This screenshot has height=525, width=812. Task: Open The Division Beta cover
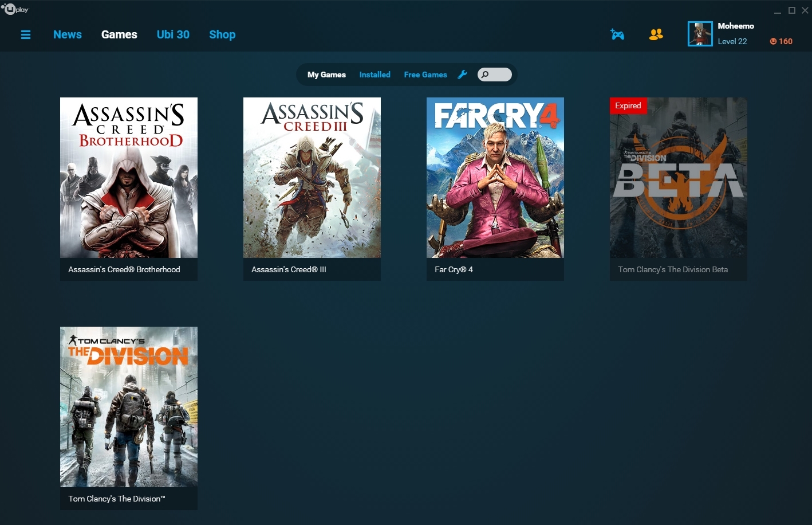point(679,178)
